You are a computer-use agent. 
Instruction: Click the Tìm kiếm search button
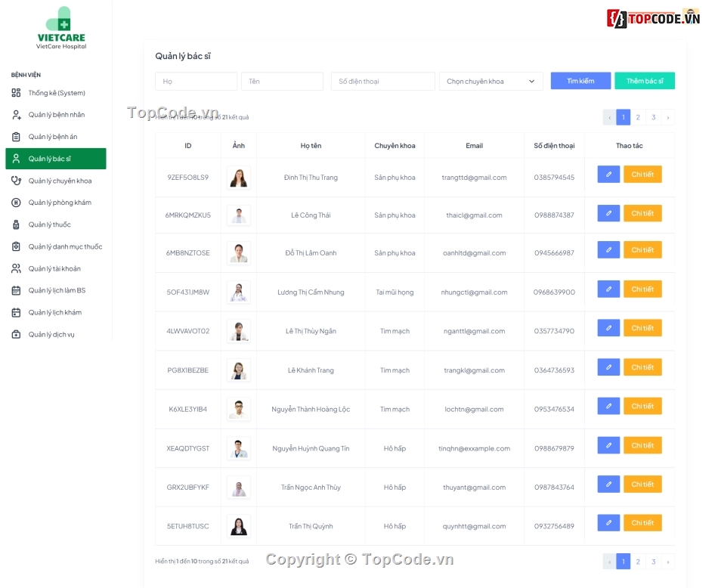(580, 80)
